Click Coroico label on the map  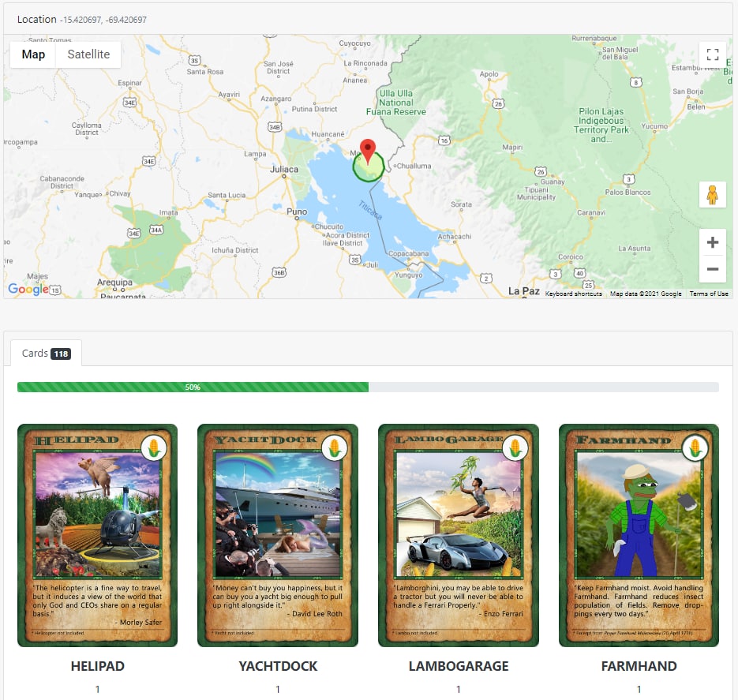pos(571,256)
